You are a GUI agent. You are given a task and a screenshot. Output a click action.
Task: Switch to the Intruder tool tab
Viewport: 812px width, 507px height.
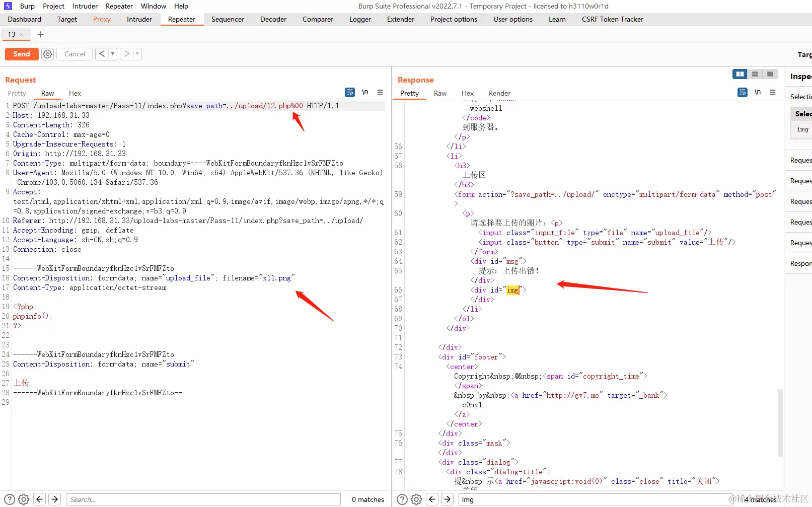[139, 19]
